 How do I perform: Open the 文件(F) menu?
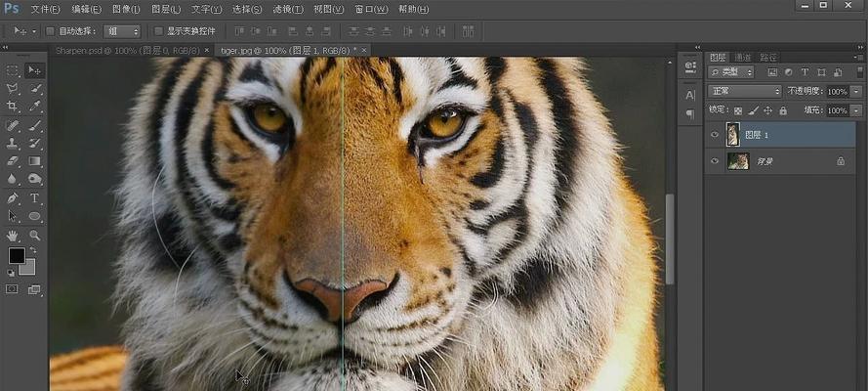(45, 10)
